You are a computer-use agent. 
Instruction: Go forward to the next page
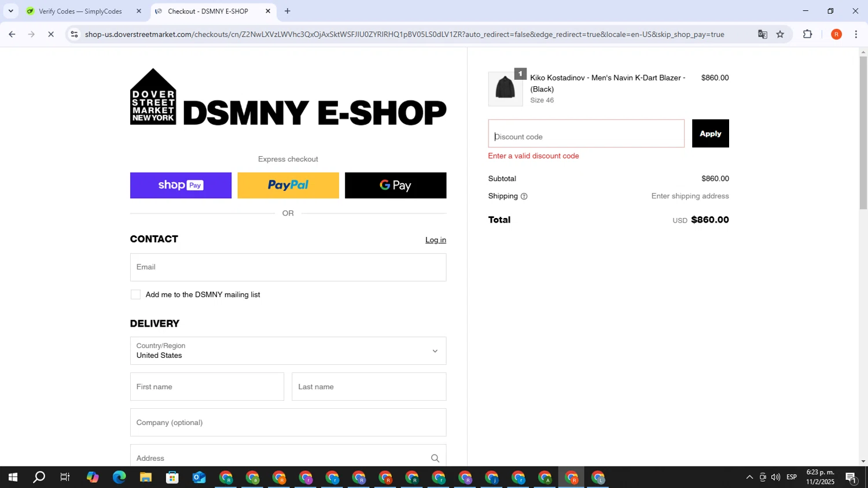31,35
